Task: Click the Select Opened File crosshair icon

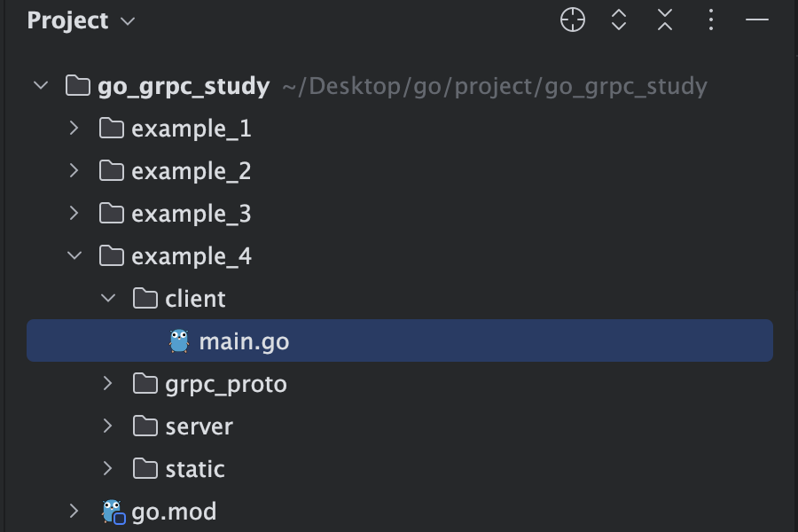Action: click(x=573, y=20)
